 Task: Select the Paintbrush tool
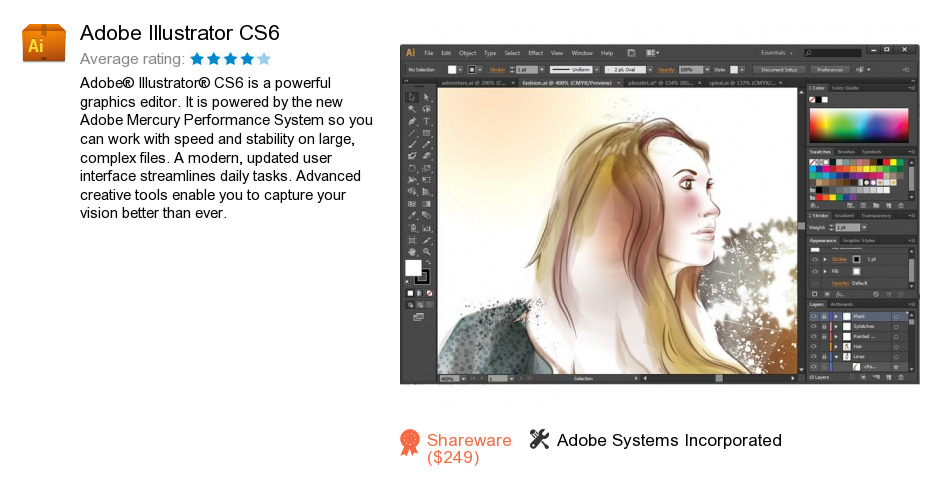(x=411, y=144)
